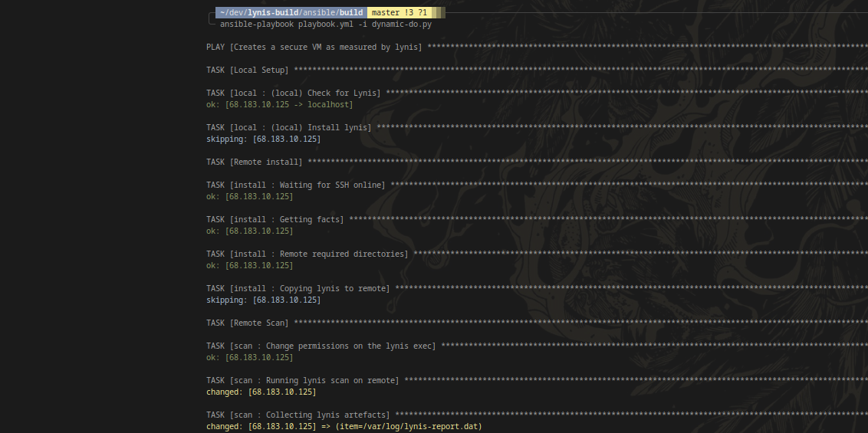Click the first 'skipping: [68.183.10.125]' result line
The image size is (868, 433).
pos(264,139)
